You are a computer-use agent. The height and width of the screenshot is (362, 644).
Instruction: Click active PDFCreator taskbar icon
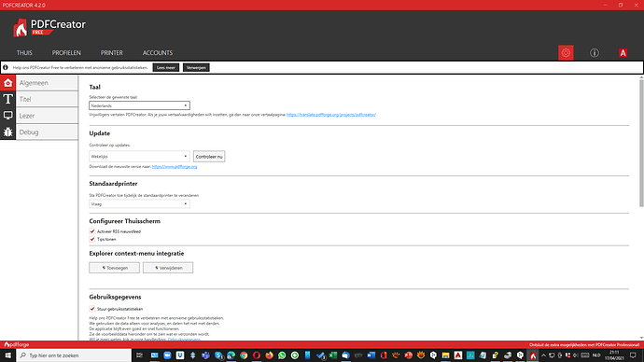point(533,355)
